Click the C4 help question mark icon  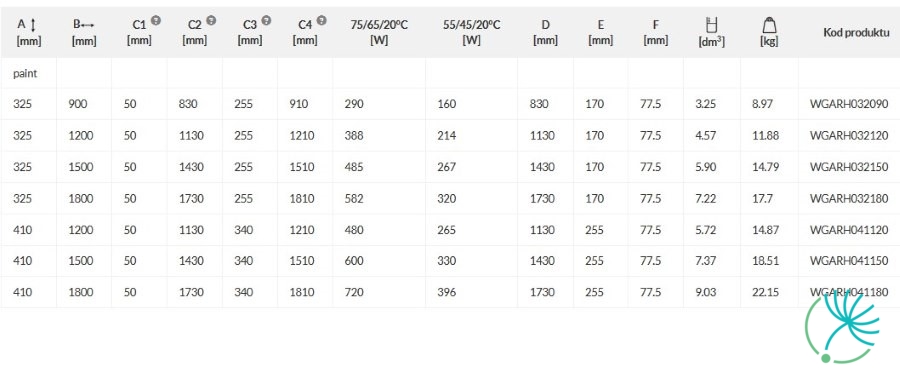322,21
